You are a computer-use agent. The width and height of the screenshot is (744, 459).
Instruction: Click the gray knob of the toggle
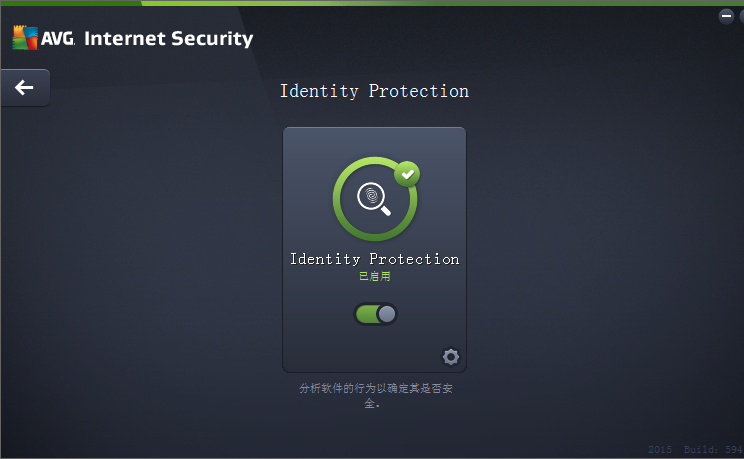pos(387,314)
